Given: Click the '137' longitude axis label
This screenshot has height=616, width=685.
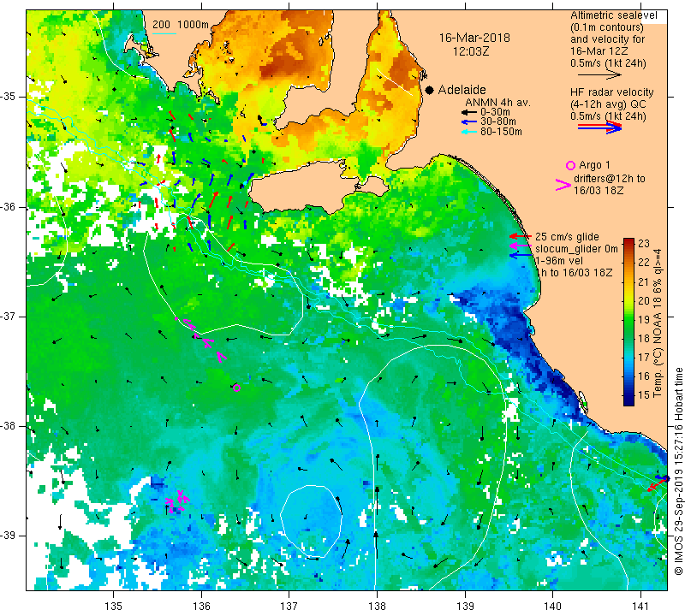Looking at the screenshot, I should coord(289,606).
